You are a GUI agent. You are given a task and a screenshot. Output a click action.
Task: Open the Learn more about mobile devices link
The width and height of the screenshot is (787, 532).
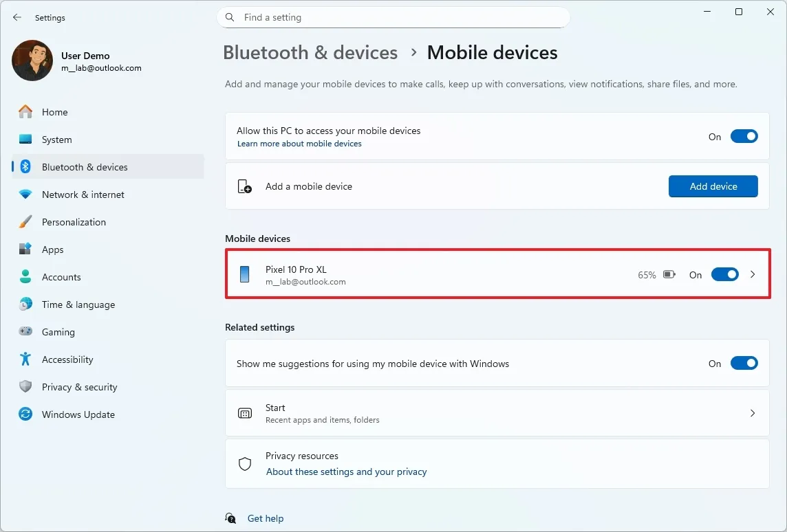(x=299, y=143)
